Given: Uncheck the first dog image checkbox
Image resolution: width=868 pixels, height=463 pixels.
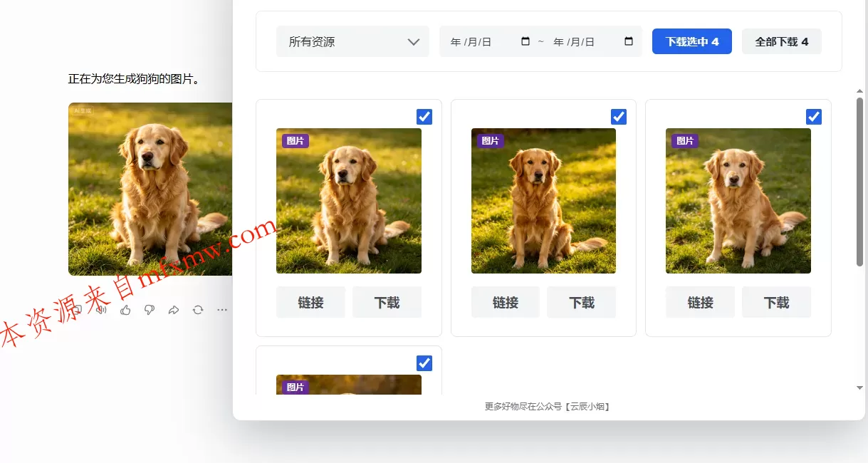Looking at the screenshot, I should [x=424, y=117].
